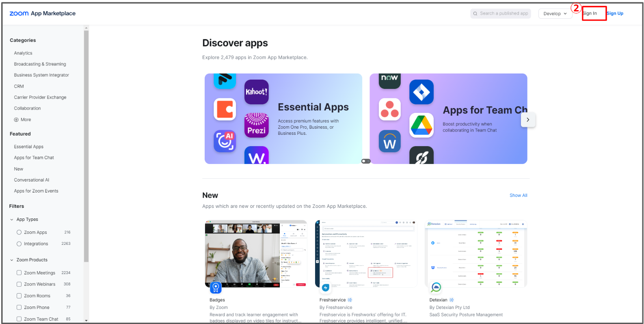Open the Badges app screenshot thumbnail
Image resolution: width=644 pixels, height=324 pixels.
coord(256,254)
